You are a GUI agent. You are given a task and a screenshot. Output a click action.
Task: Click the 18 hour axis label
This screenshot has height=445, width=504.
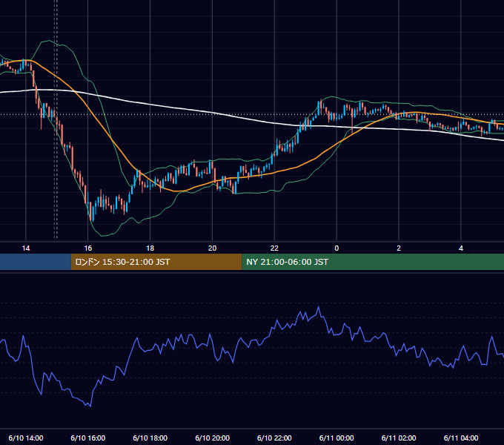tap(150, 248)
